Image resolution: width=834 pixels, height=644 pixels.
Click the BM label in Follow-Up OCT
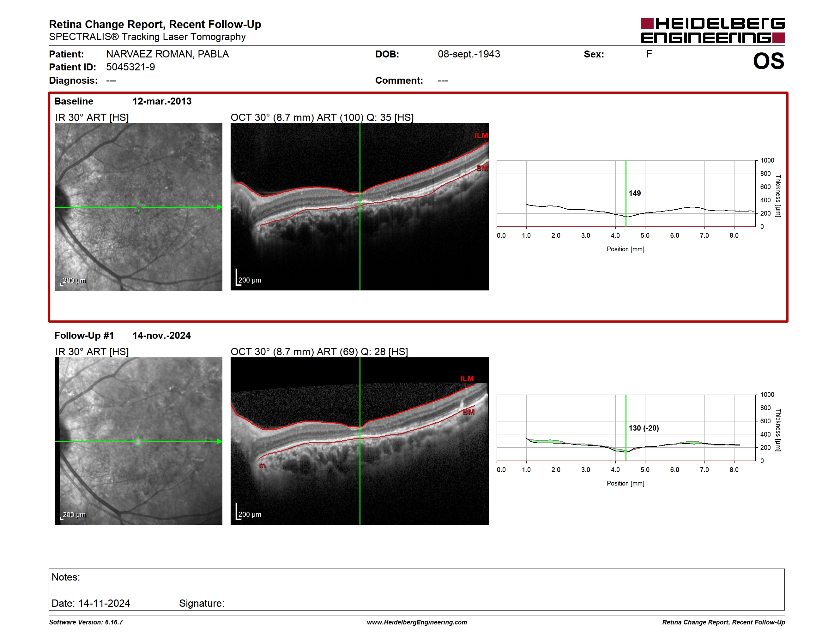click(468, 412)
